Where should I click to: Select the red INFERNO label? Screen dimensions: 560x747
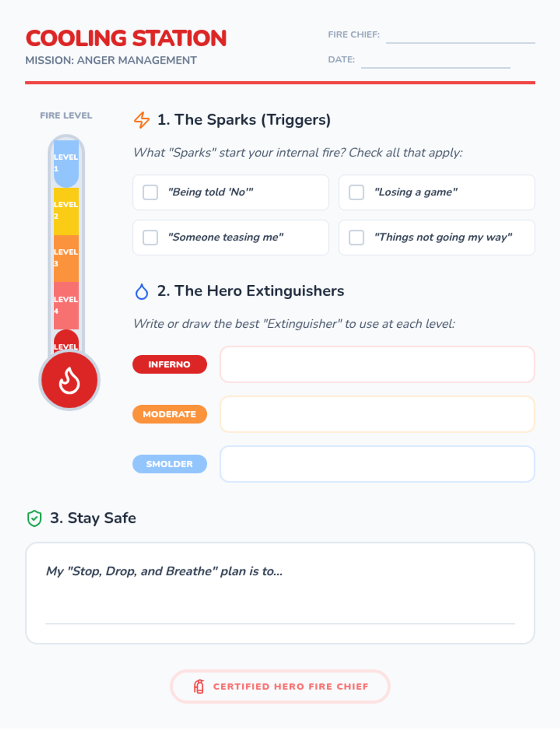click(x=170, y=364)
